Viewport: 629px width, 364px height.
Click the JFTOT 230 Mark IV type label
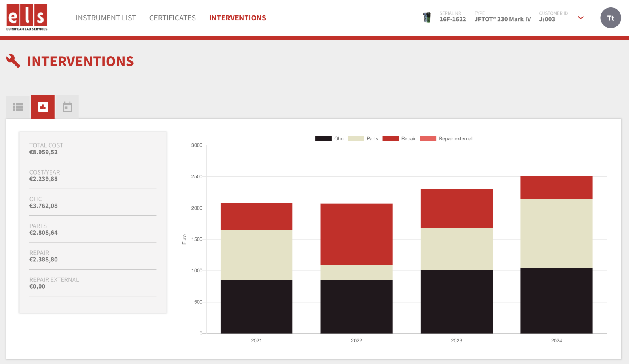502,19
